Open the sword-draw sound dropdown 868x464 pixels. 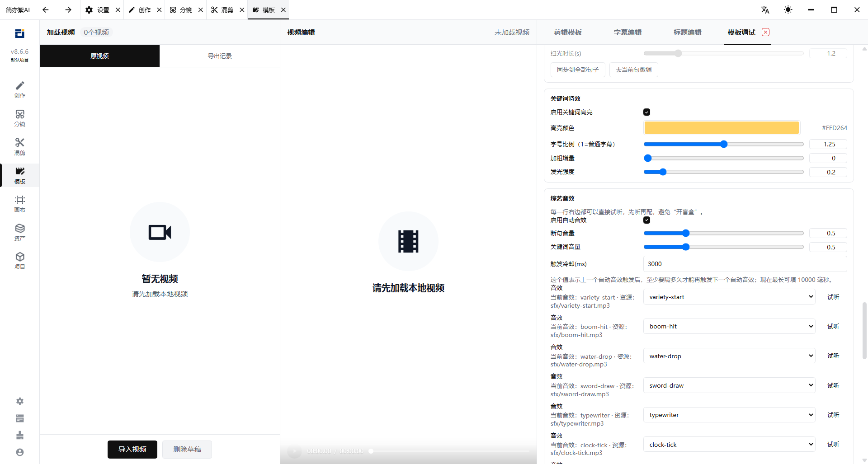click(x=729, y=385)
